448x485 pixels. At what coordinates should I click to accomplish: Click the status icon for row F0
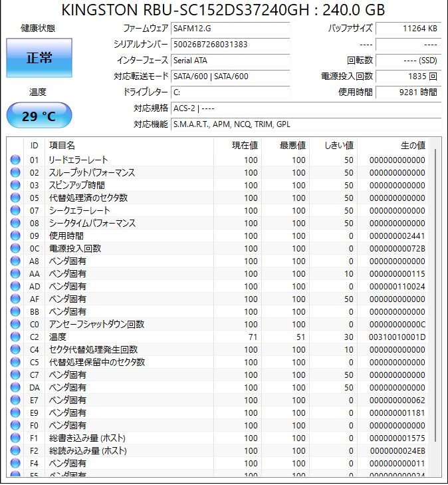point(15,425)
